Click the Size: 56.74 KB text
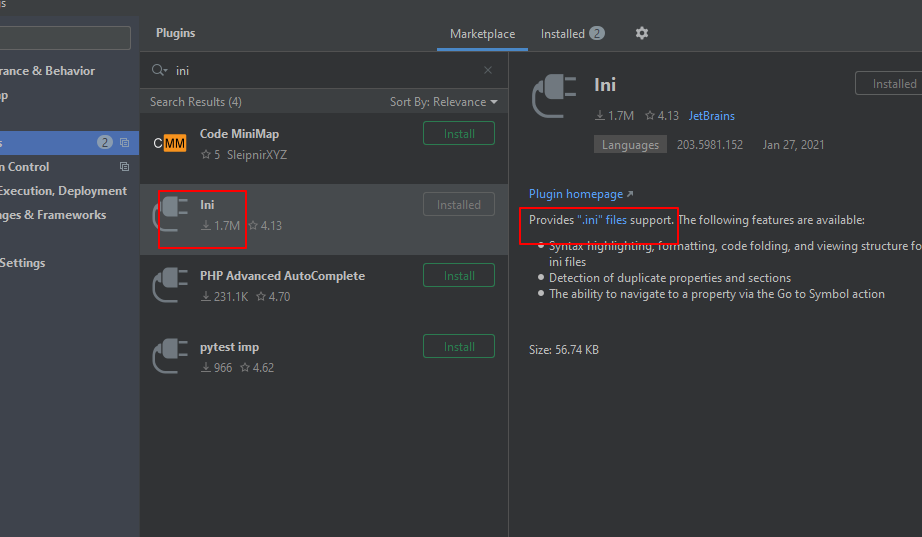 click(x=563, y=349)
